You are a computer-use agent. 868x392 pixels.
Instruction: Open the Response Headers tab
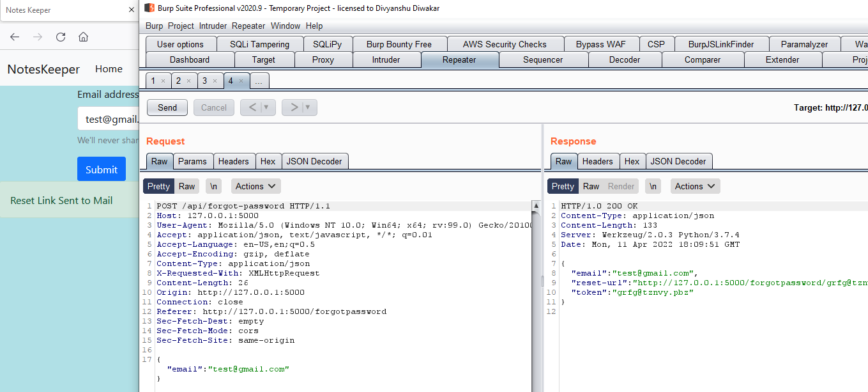[598, 161]
